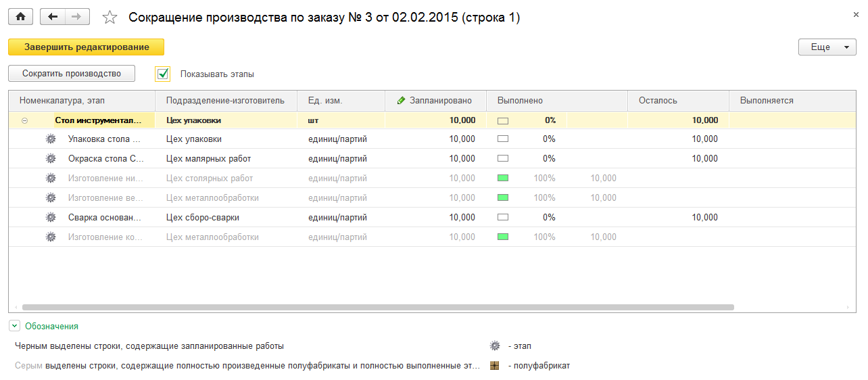The width and height of the screenshot is (868, 380).
Task: Open the Обозначения section link
Action: click(51, 326)
